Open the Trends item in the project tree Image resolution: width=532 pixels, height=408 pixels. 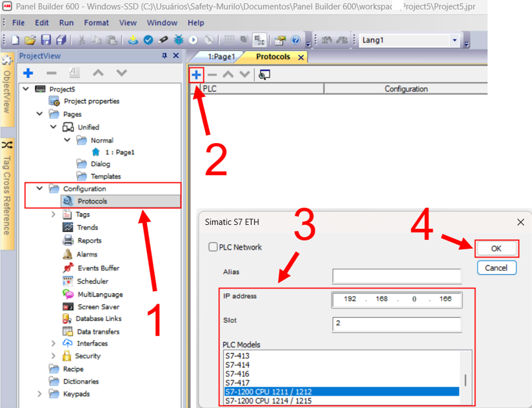[x=87, y=227]
